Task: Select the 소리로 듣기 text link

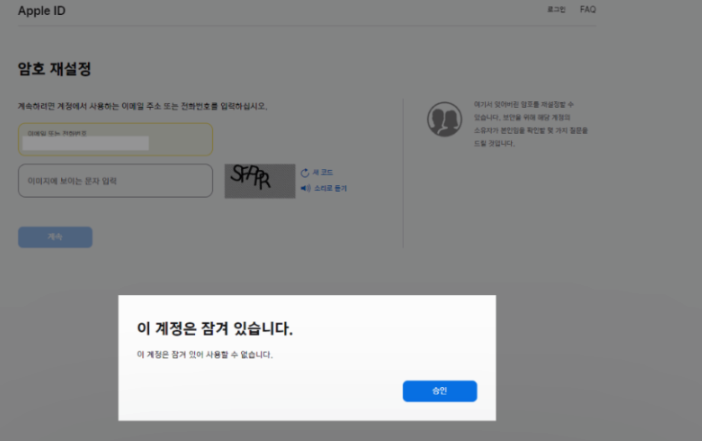Action: click(330, 188)
